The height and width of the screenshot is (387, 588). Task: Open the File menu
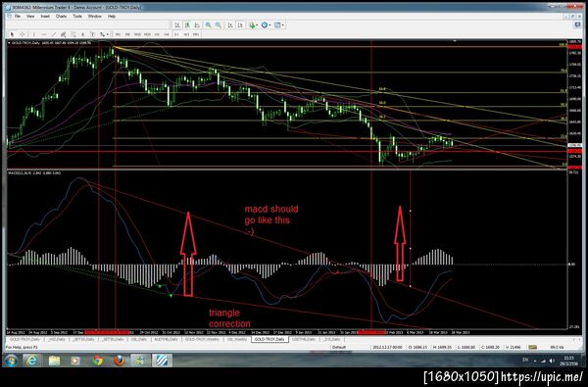pyautogui.click(x=18, y=16)
